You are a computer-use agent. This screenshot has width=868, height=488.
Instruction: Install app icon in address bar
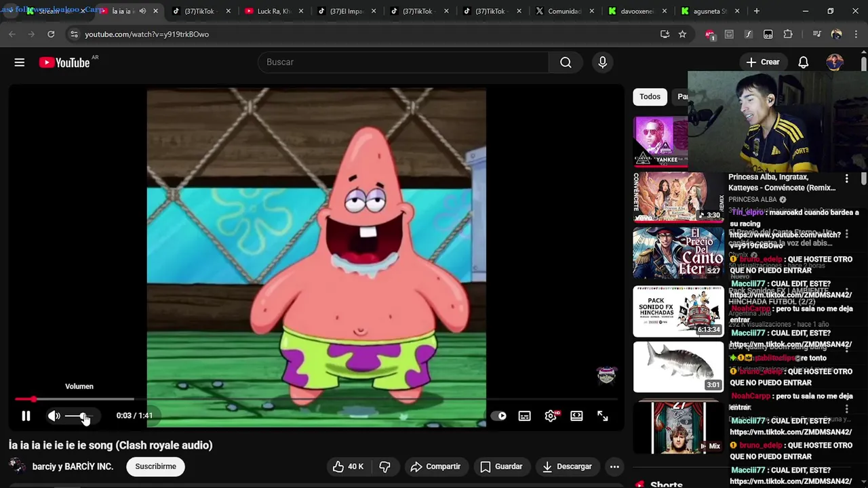pyautogui.click(x=665, y=34)
